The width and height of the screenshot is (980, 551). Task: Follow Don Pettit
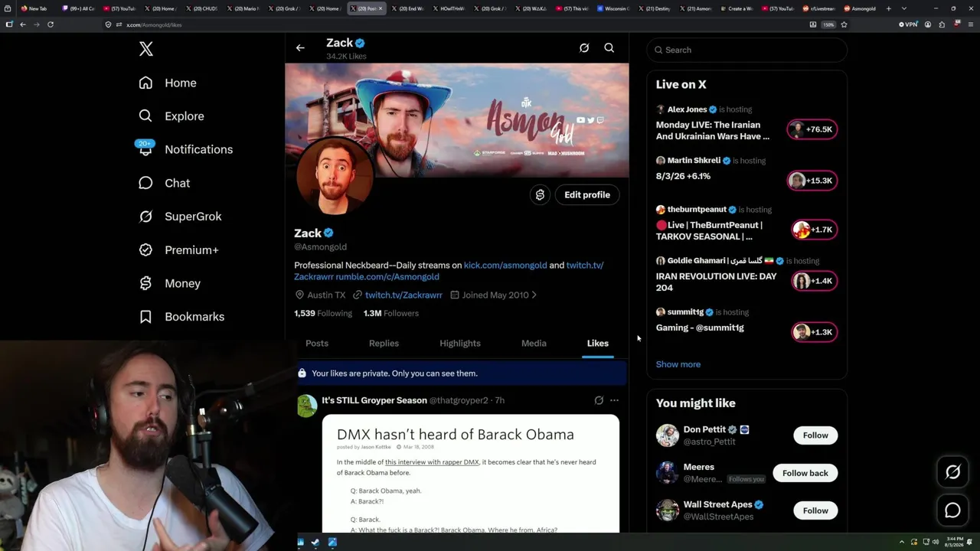815,435
